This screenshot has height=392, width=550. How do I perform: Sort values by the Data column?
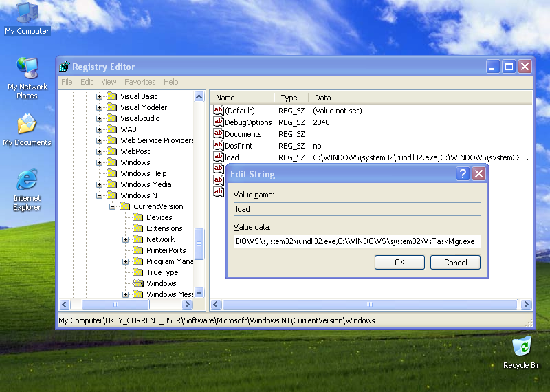[420, 98]
